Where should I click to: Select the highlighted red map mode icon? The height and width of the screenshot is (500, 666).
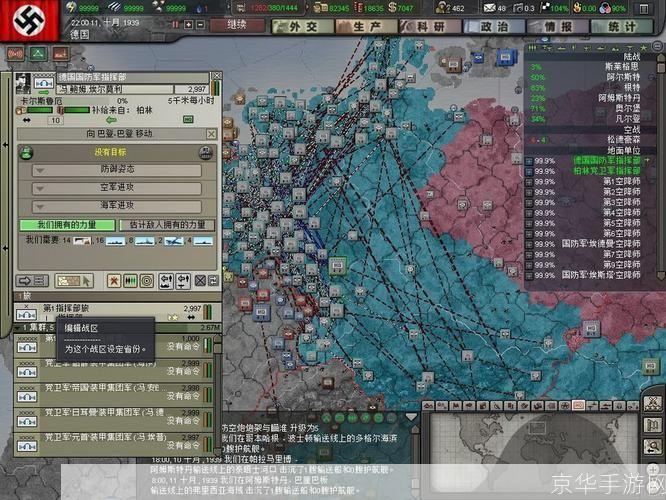point(578,406)
